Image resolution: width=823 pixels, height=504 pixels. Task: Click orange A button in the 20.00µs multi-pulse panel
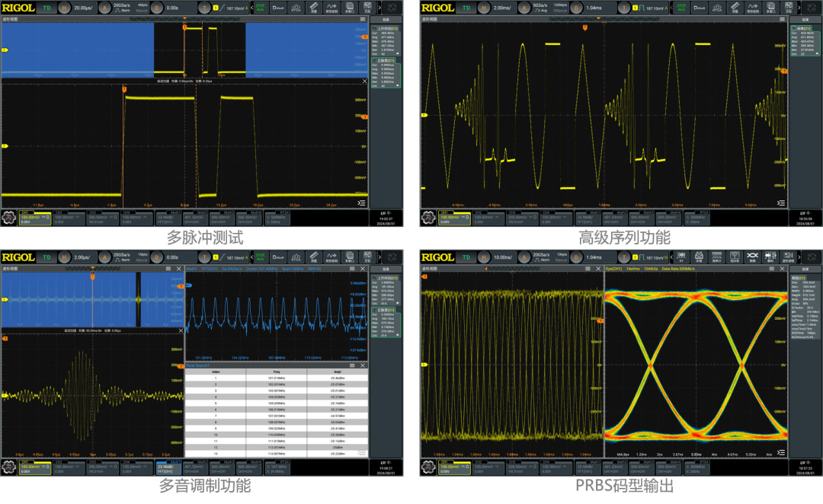point(105,8)
